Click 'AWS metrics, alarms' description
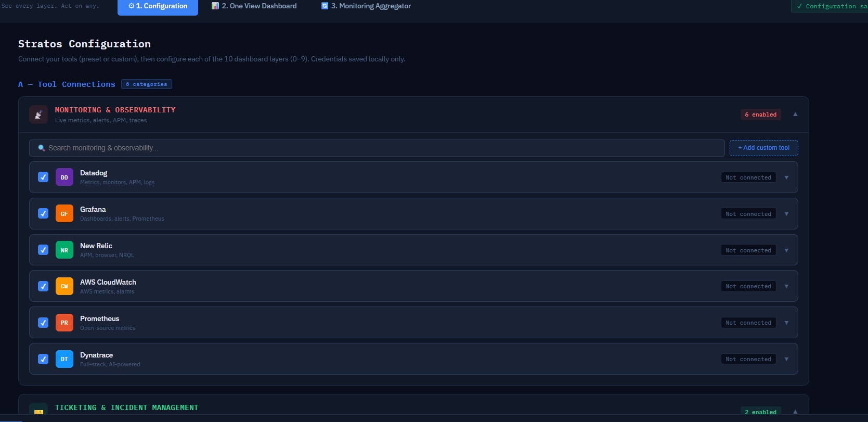 tap(107, 292)
